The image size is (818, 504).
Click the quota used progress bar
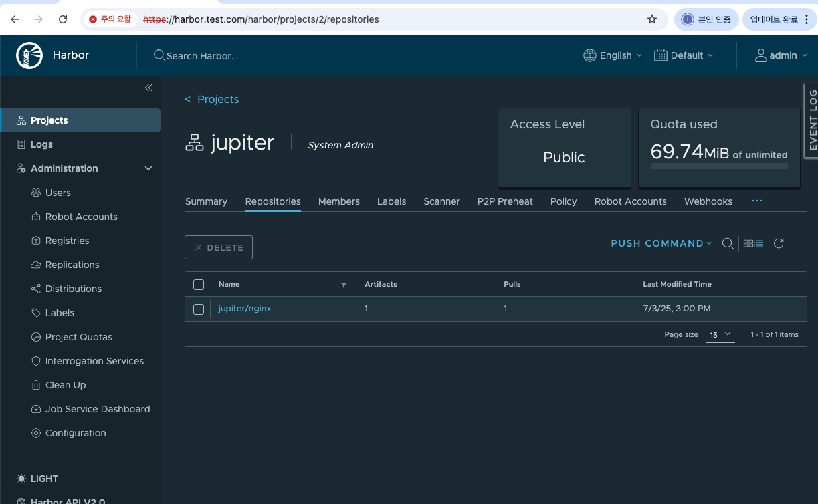(719, 166)
